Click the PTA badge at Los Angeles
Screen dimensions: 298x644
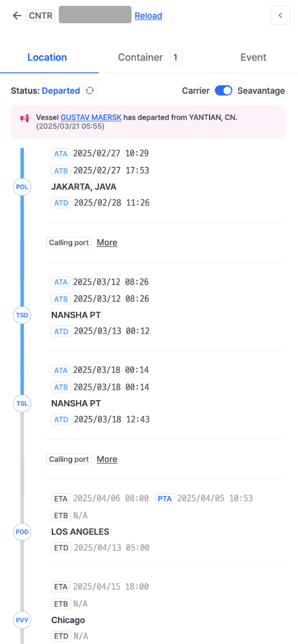coord(165,499)
